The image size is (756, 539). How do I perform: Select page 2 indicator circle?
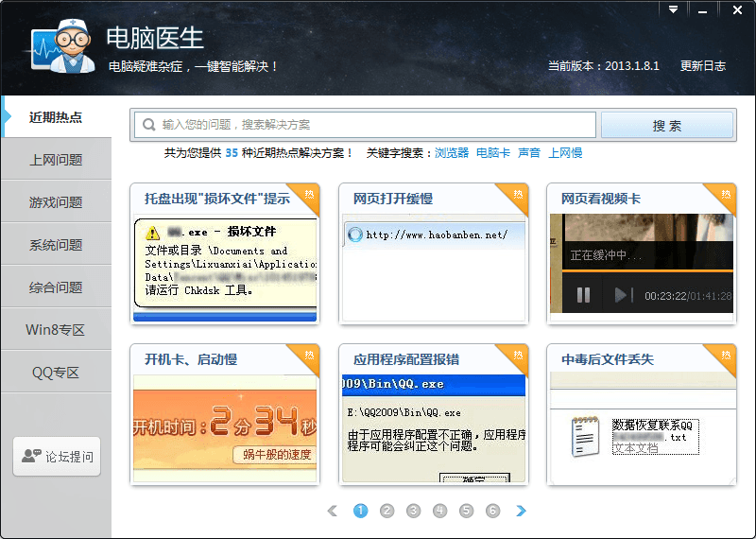coord(387,511)
